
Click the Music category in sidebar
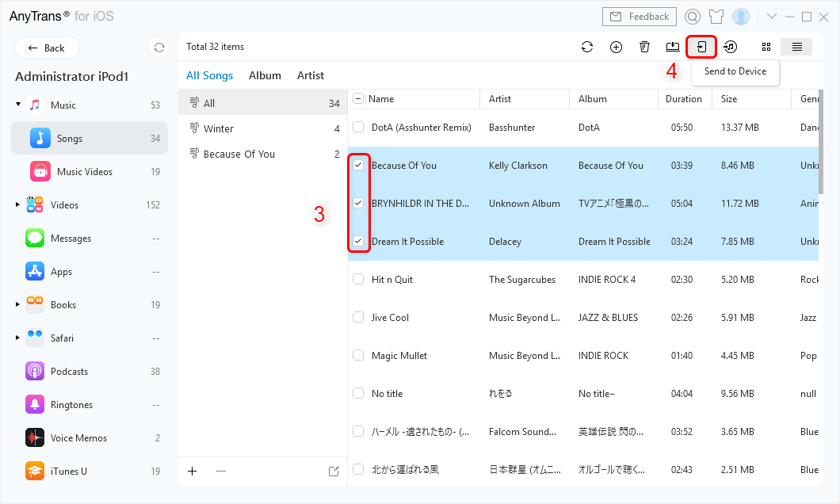(90, 105)
